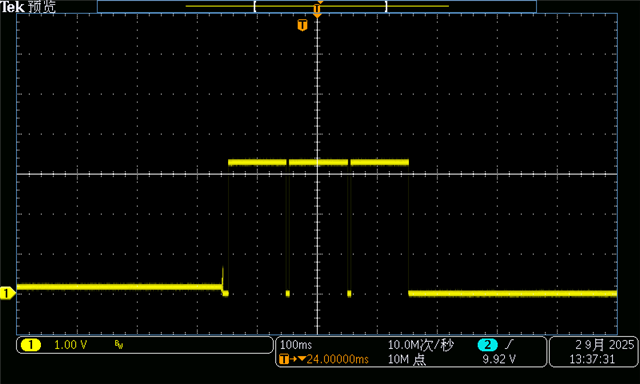Click the trigger marker in the record overview bar
Image resolution: width=640 pixels, height=384 pixels.
click(317, 9)
